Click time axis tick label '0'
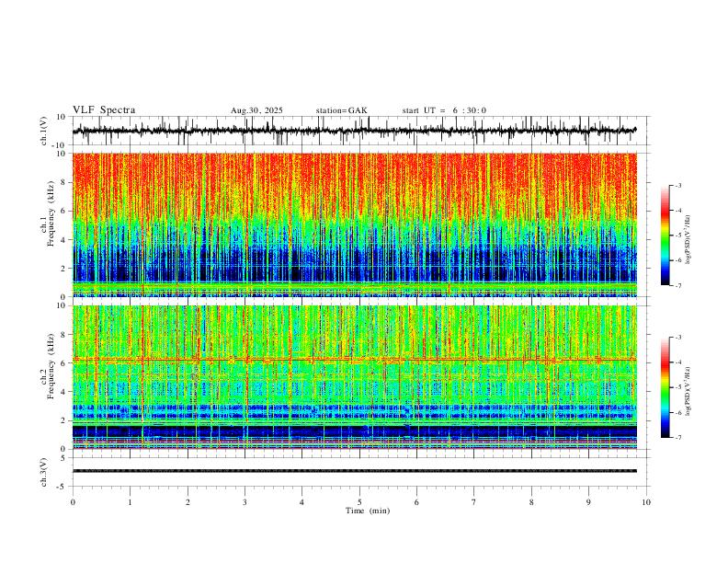 (73, 502)
